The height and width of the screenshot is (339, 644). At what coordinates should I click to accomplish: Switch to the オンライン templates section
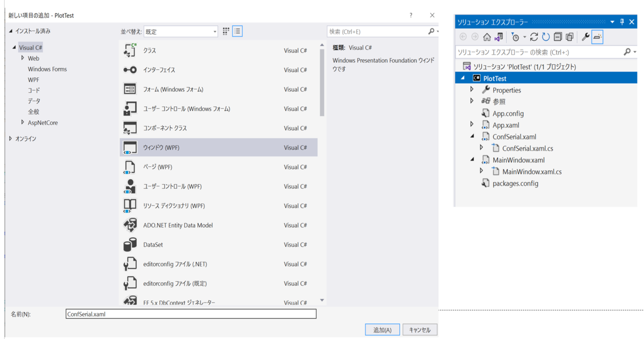(25, 138)
